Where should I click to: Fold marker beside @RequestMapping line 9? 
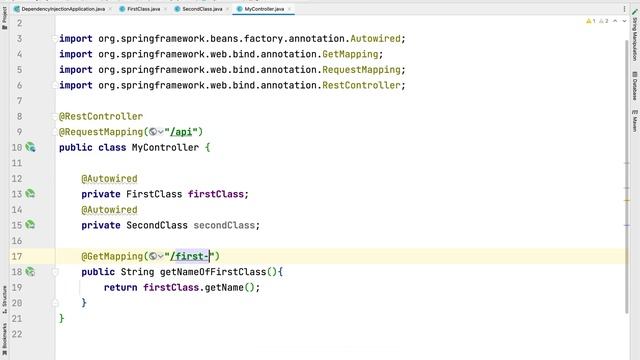(55, 132)
